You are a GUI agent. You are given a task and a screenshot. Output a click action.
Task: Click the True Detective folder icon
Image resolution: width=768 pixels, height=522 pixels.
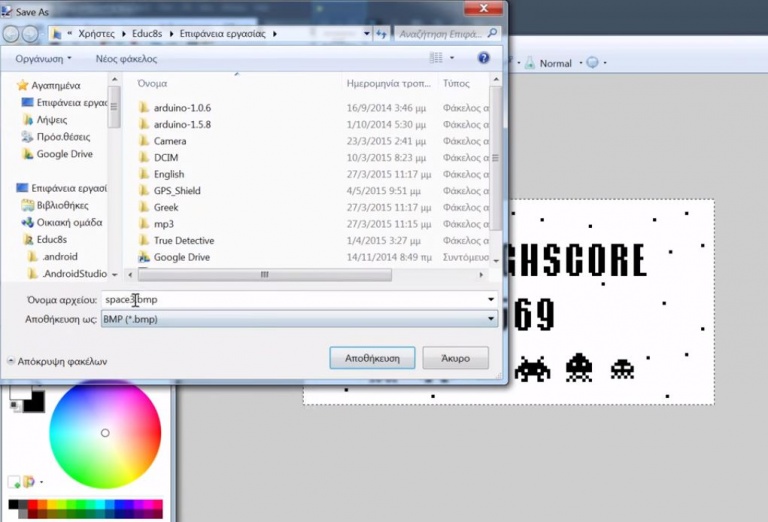pos(143,241)
